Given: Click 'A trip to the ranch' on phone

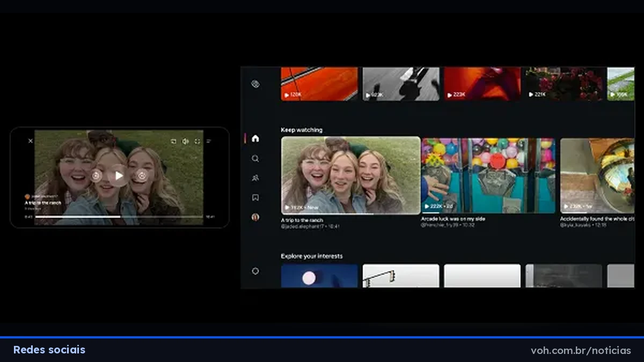Looking at the screenshot, I should [x=43, y=203].
